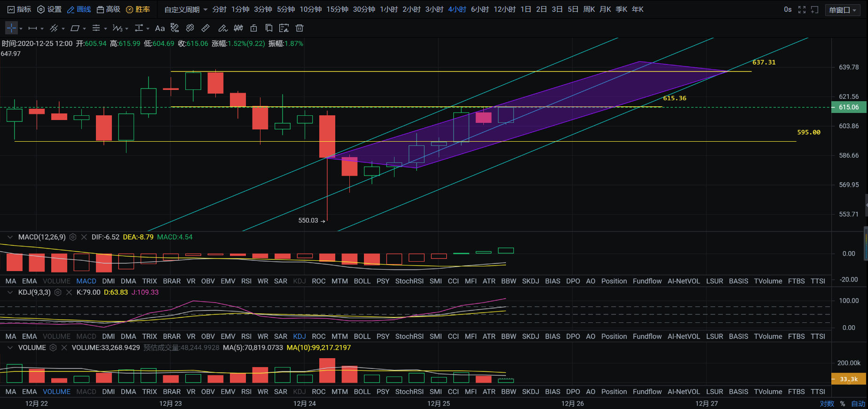Open the horizontal line tool dropdown arrow
Image resolution: width=868 pixels, height=409 pixels.
tap(42, 29)
